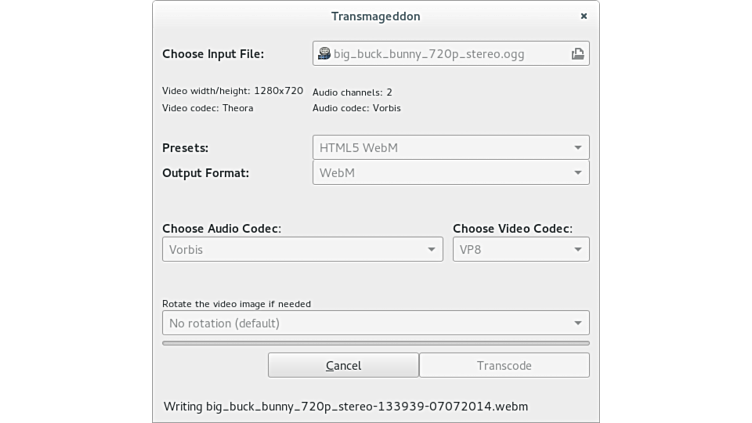This screenshot has width=752, height=423.
Task: Click the rotation dropdown arrow
Action: click(x=577, y=323)
